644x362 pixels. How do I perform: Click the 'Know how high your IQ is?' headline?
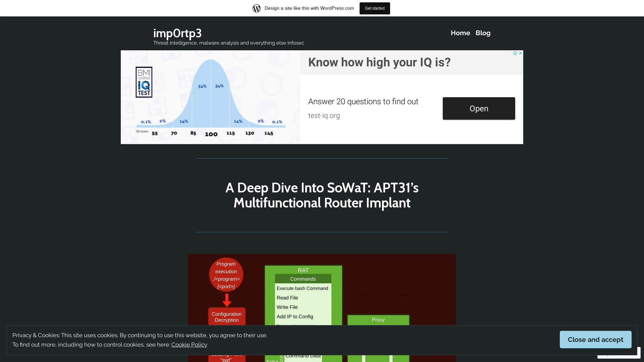click(x=379, y=62)
